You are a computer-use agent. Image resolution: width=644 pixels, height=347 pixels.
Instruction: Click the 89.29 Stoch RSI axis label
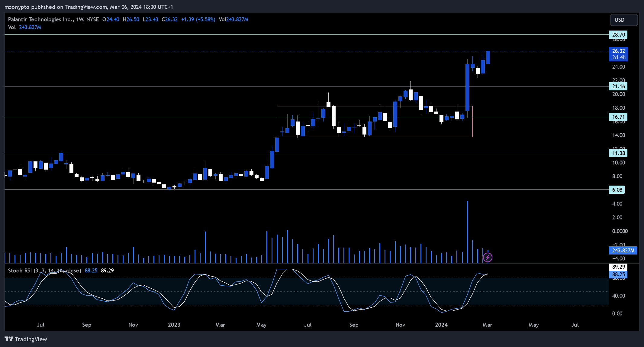pos(618,267)
